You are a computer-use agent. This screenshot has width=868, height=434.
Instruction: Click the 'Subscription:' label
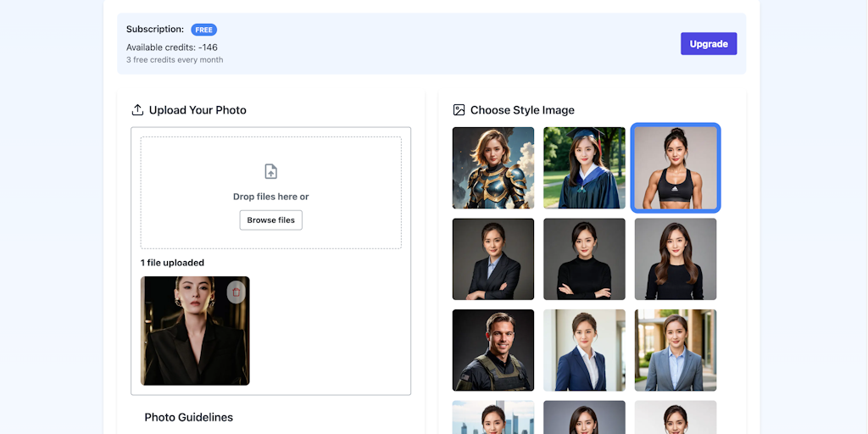click(x=155, y=30)
